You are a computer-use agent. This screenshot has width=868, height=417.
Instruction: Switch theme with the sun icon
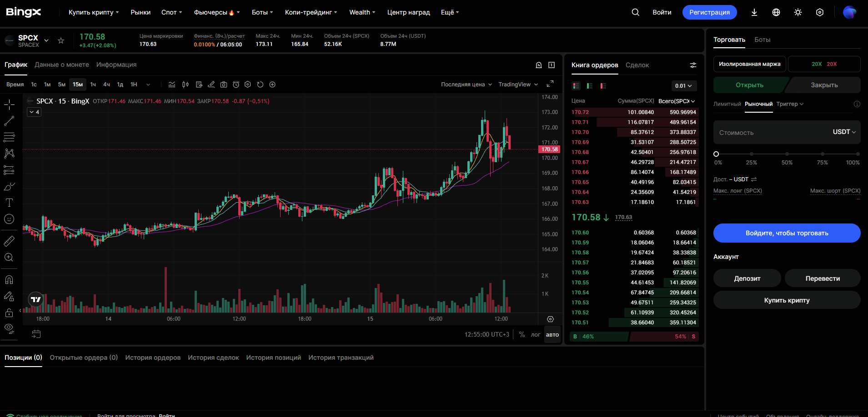[x=798, y=12]
